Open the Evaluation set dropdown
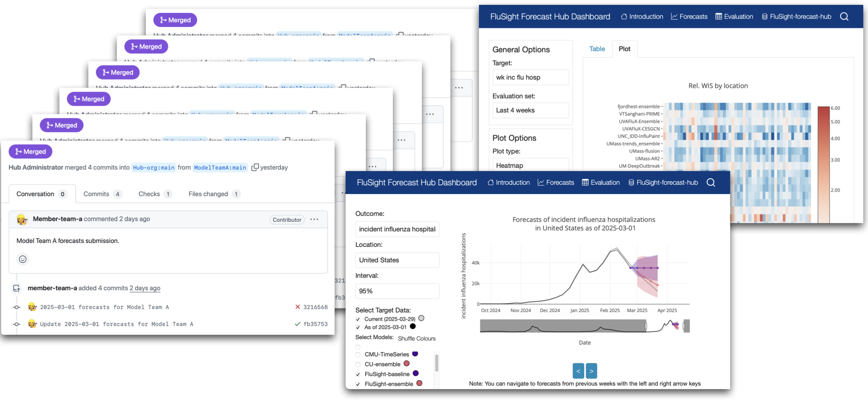This screenshot has width=868, height=406. [x=531, y=110]
